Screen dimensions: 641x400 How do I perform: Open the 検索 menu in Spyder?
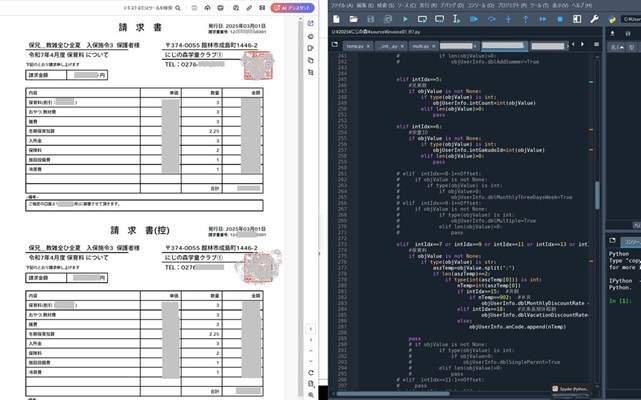click(385, 5)
